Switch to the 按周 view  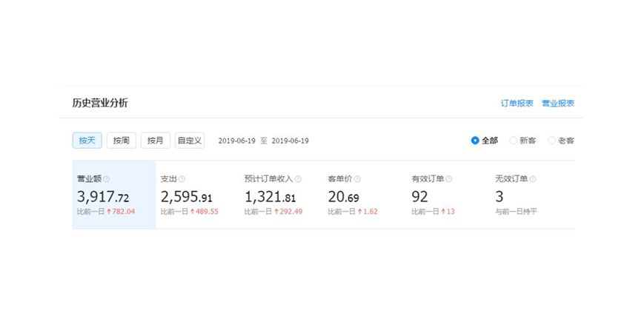click(x=121, y=141)
